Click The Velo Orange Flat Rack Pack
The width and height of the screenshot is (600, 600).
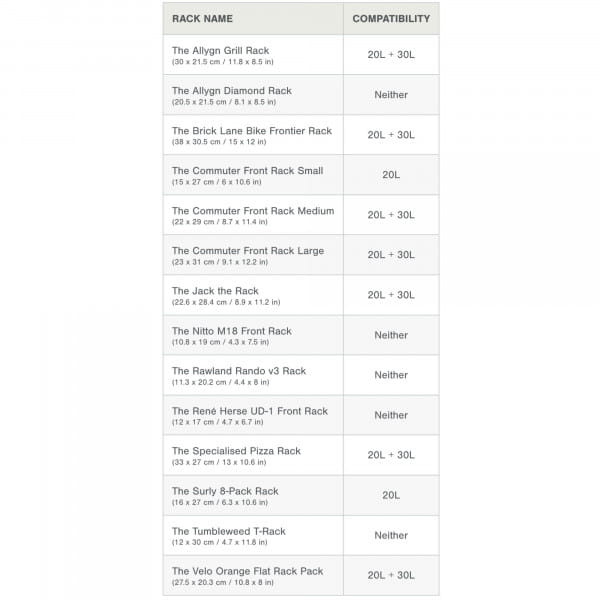point(247,571)
